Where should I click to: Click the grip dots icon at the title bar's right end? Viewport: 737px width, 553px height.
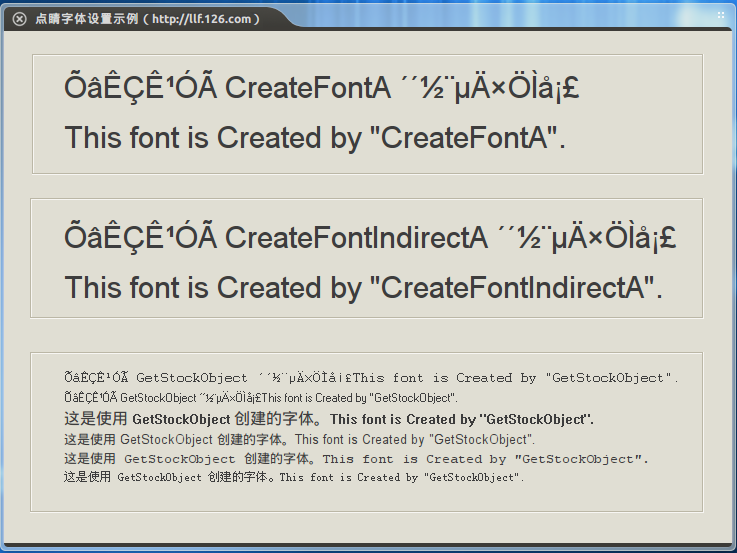coord(721,16)
